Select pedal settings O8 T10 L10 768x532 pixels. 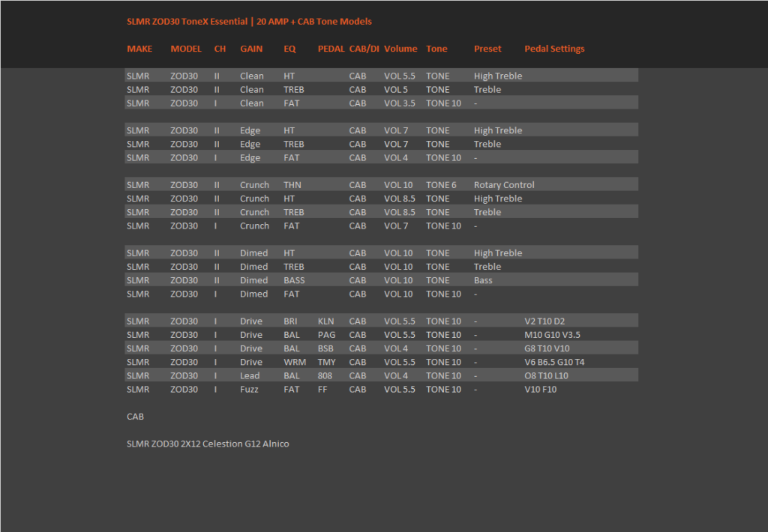coord(547,376)
